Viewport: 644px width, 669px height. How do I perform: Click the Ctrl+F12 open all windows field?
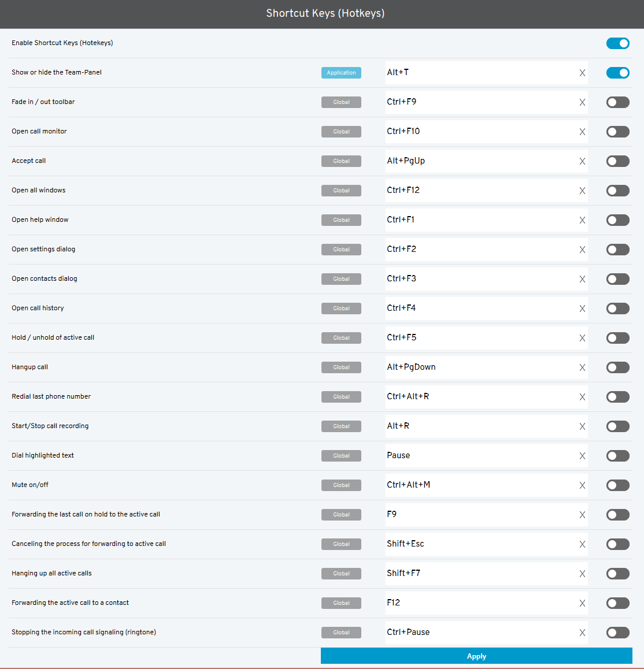click(x=480, y=191)
